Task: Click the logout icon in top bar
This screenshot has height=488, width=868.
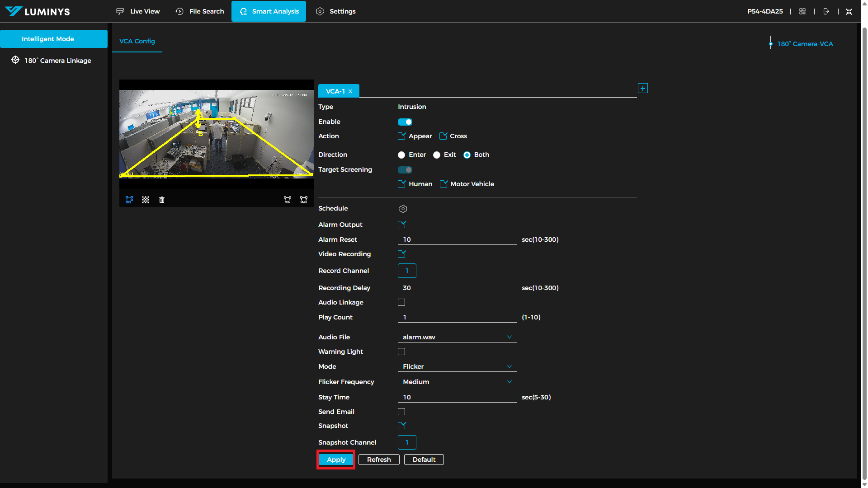Action: 826,11
